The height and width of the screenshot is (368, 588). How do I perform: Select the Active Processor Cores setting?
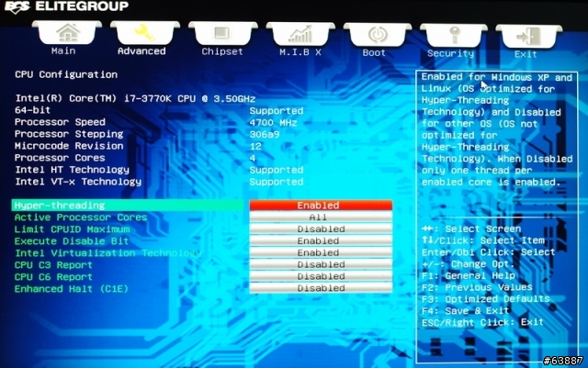(x=81, y=217)
